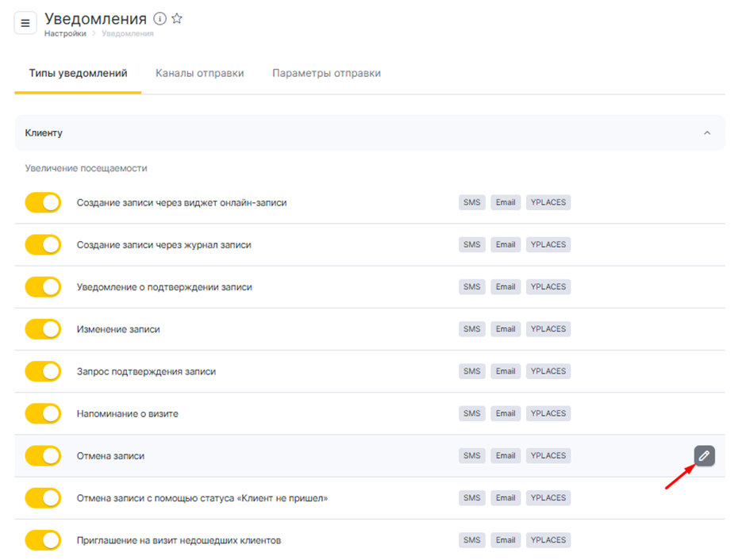Click the Клиенту section header

tap(44, 133)
